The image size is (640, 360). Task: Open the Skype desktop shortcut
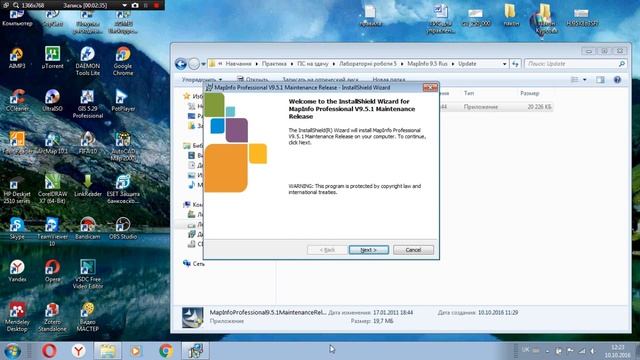pyautogui.click(x=17, y=228)
